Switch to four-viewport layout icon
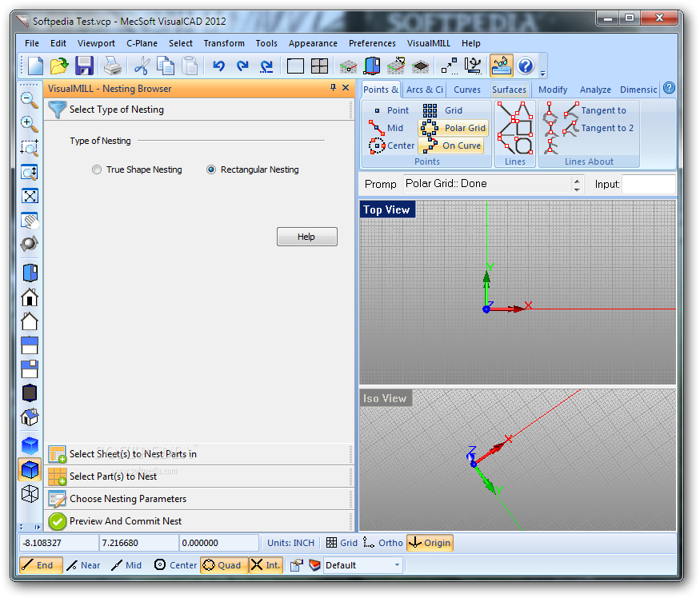 click(320, 66)
